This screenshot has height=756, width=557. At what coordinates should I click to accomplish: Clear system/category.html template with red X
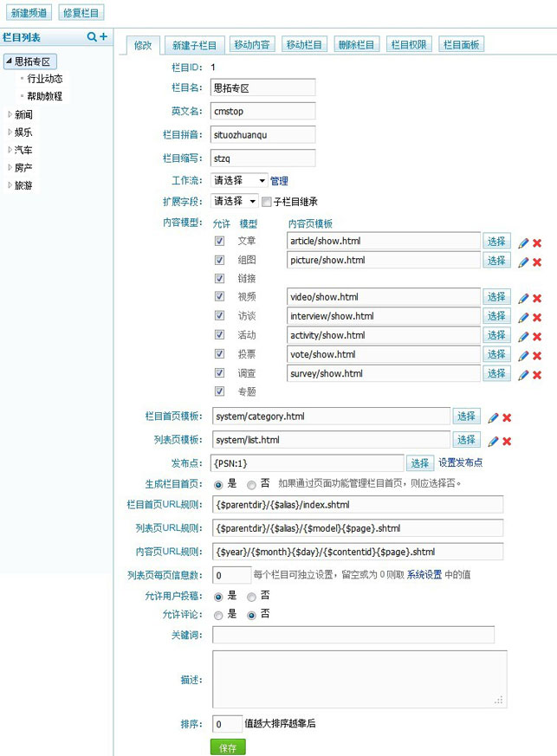click(x=507, y=417)
